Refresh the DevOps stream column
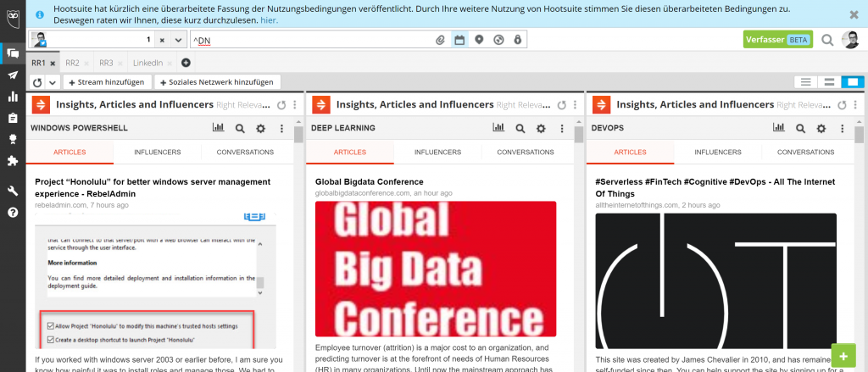The width and height of the screenshot is (868, 372). 842,105
